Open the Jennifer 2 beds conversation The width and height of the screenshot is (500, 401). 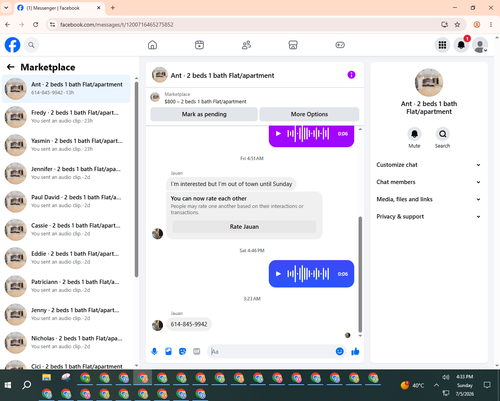point(66,173)
